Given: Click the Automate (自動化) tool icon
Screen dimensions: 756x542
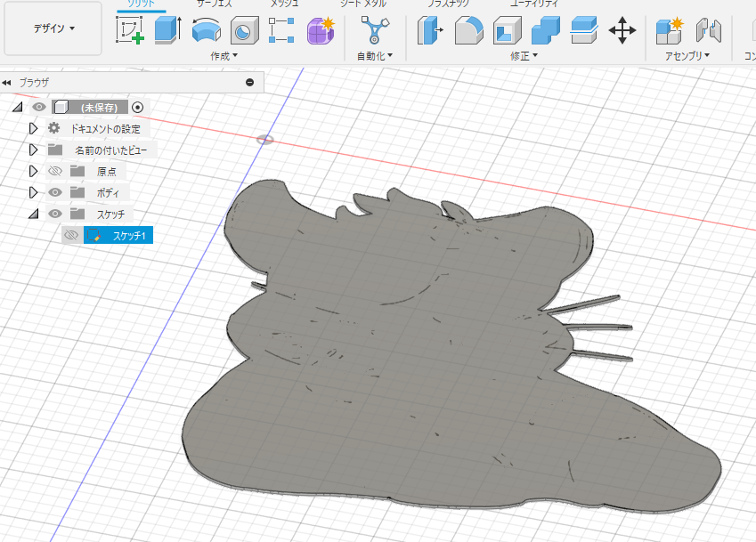Looking at the screenshot, I should [375, 30].
